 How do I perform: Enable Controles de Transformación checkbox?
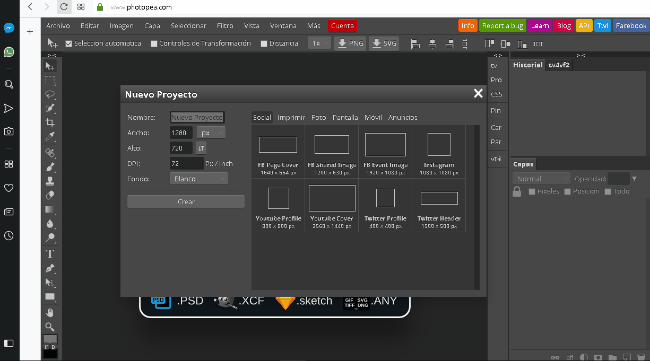154,44
